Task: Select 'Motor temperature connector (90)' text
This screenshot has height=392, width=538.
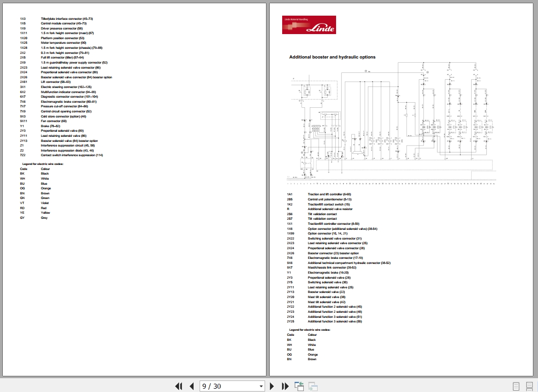Action: [64, 43]
